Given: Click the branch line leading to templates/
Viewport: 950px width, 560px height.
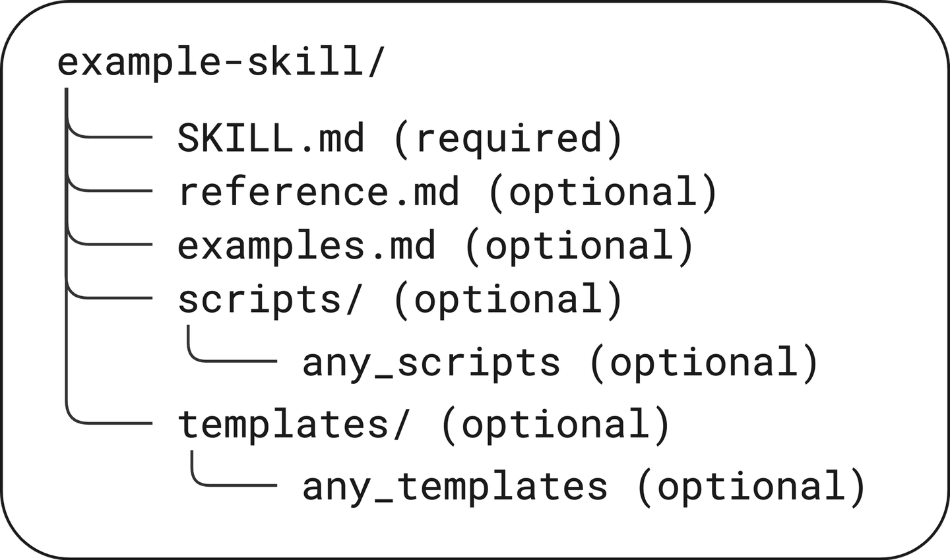Looking at the screenshot, I should pyautogui.click(x=112, y=421).
